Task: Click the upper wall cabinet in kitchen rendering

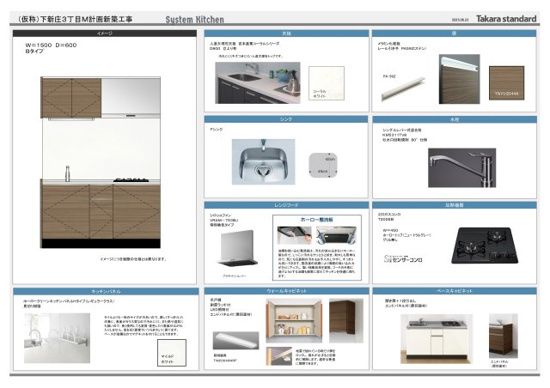Action: (71, 98)
